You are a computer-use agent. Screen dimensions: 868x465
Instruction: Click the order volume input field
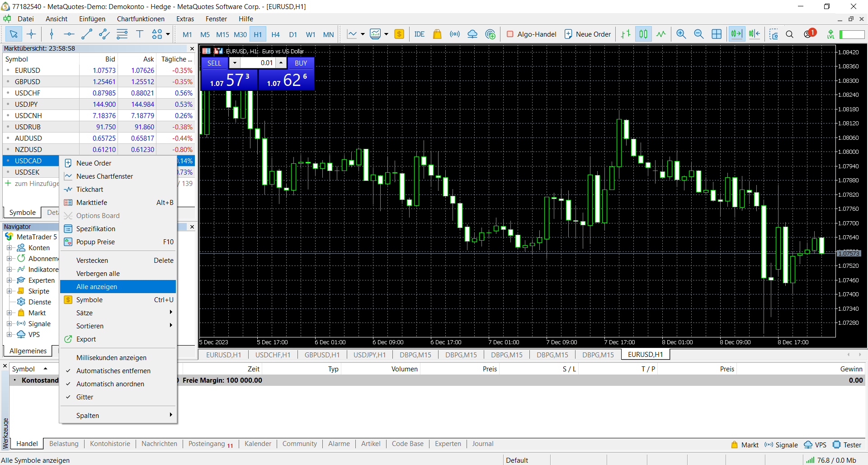[x=258, y=63]
